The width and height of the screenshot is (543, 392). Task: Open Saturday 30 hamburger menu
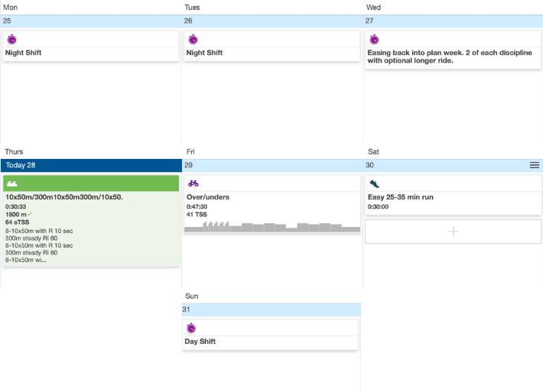coord(535,165)
